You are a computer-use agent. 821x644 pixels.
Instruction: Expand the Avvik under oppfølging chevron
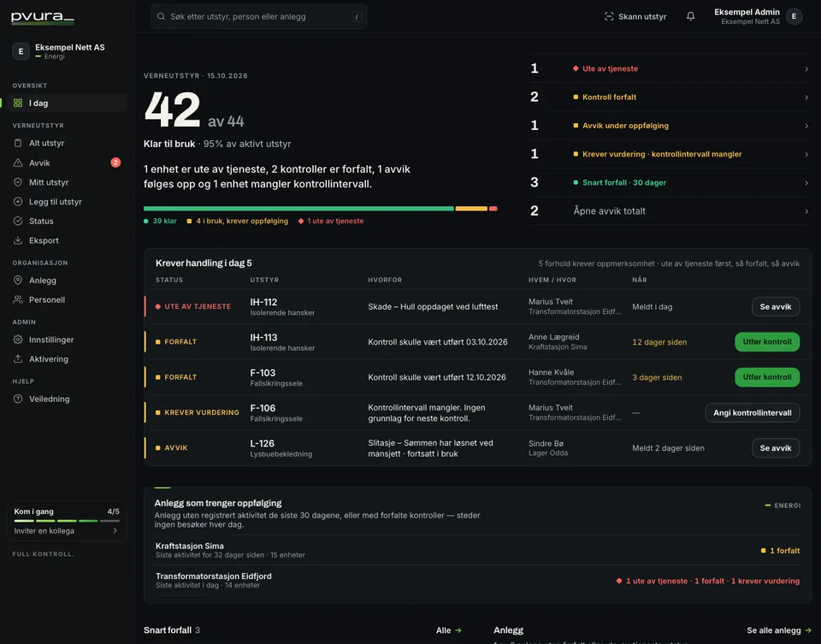click(806, 126)
